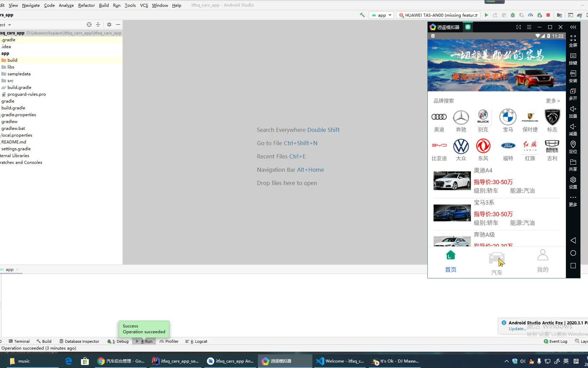This screenshot has width=588, height=368.
Task: Open the Profile app gauge icon
Action: click(x=530, y=15)
